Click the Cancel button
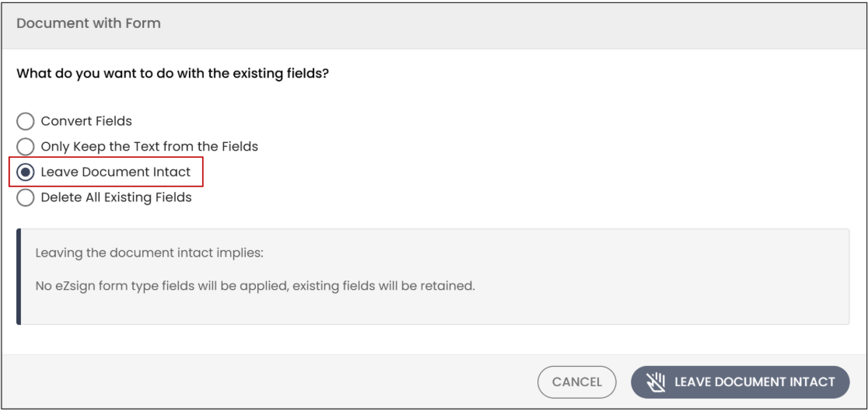Viewport: 868px width, 411px height. click(577, 382)
